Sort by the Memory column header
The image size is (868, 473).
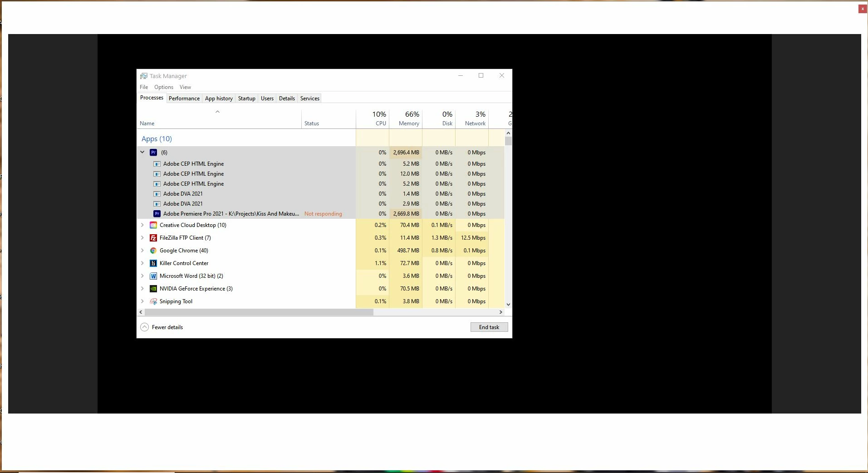tap(406, 118)
